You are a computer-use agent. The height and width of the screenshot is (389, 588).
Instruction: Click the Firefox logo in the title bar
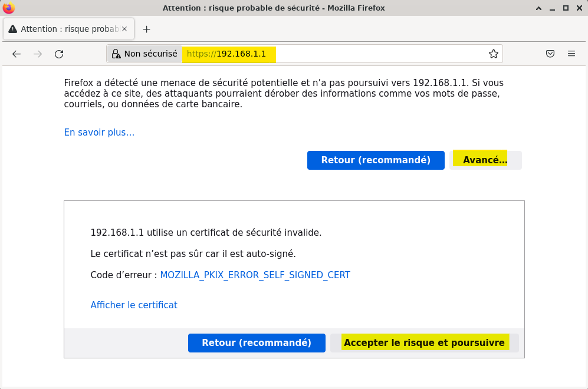tap(9, 8)
